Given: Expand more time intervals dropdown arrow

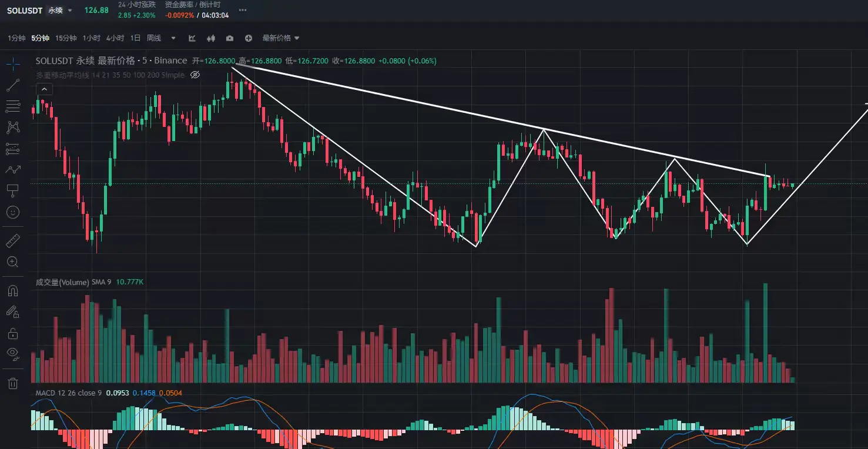Looking at the screenshot, I should click(x=173, y=38).
